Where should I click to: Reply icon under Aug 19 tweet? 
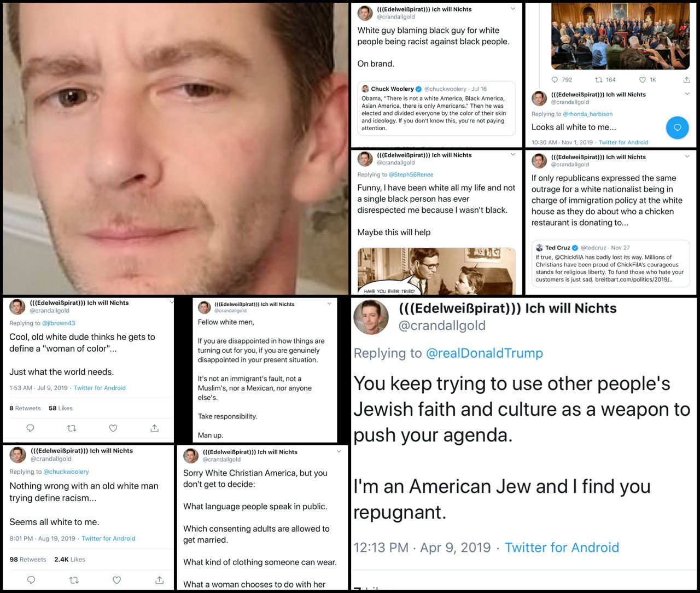(31, 580)
